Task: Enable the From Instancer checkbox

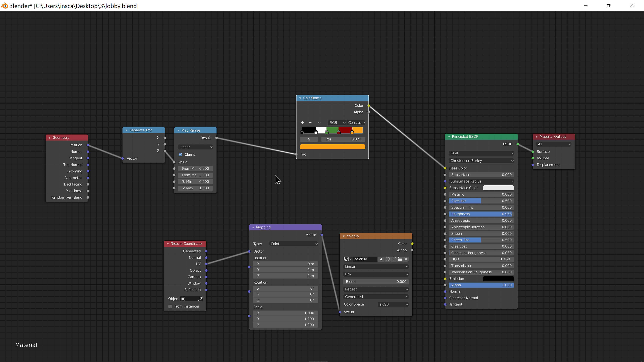Action: point(170,306)
